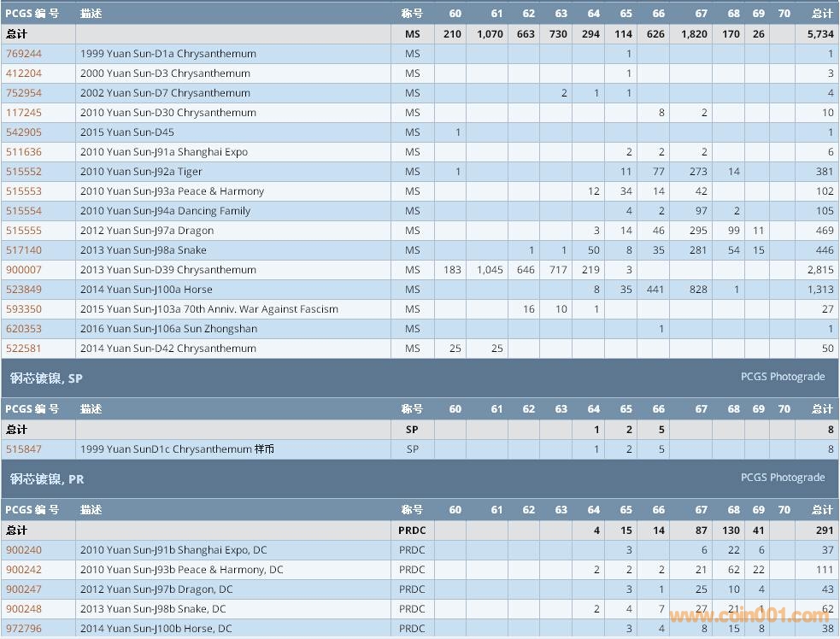The image size is (840, 639).
Task: Click the 2013 Snake row total 446
Action: 824,250
